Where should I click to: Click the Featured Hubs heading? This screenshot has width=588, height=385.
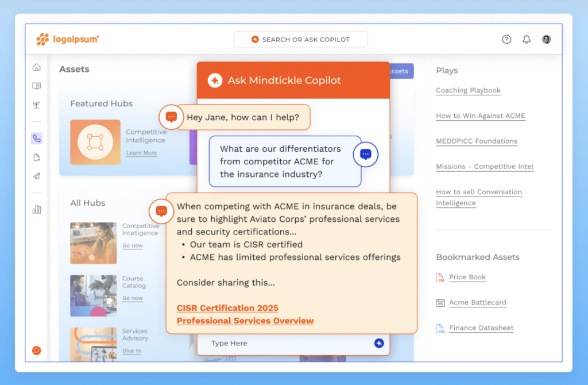tap(101, 103)
